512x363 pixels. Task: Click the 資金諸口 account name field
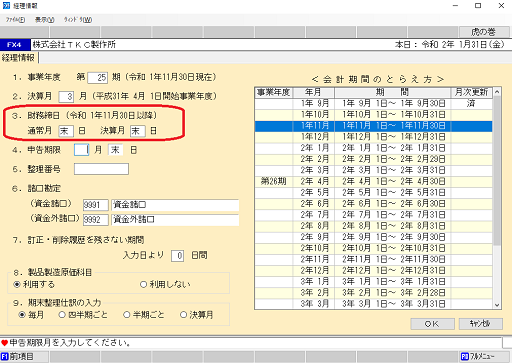(175, 205)
